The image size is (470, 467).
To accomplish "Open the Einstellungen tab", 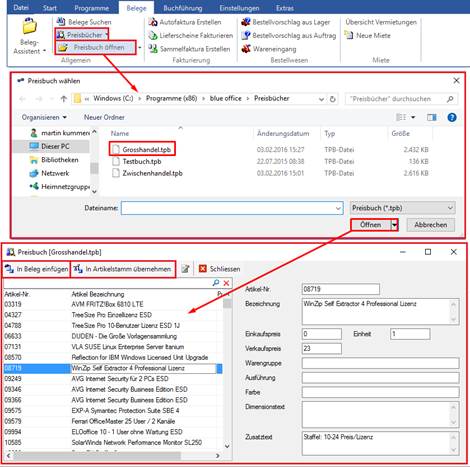I will 239,8.
